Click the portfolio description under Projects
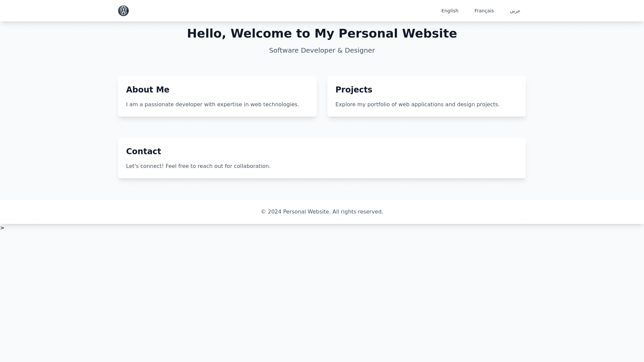The image size is (644, 362). click(x=417, y=105)
